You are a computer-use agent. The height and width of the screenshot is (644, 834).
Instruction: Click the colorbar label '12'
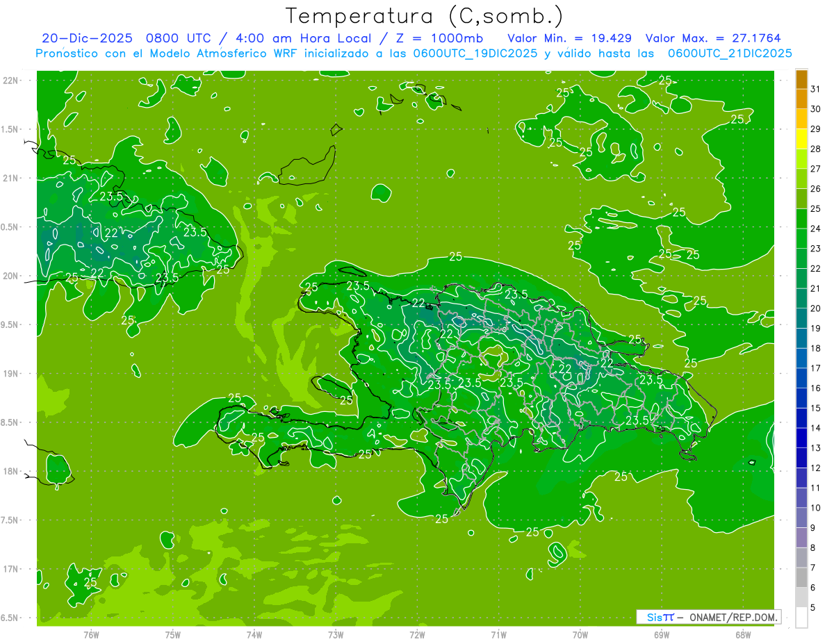pyautogui.click(x=815, y=468)
